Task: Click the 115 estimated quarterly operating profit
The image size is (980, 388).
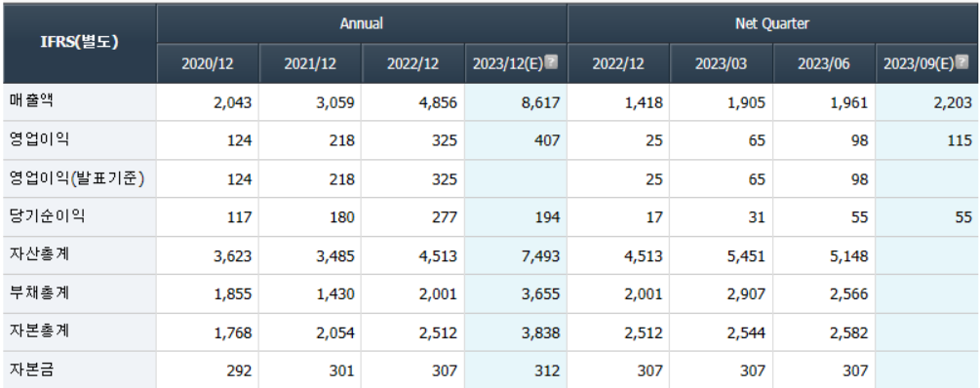Action: [960, 140]
